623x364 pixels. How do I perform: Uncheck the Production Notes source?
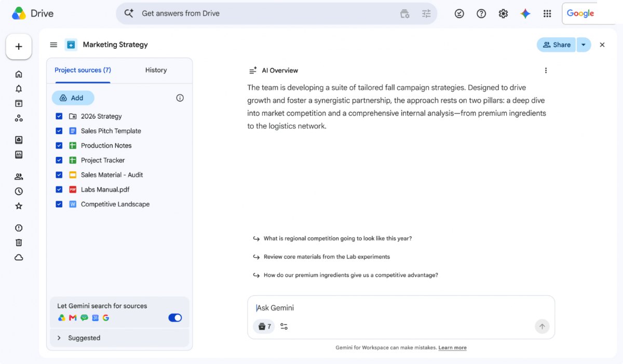pos(59,145)
